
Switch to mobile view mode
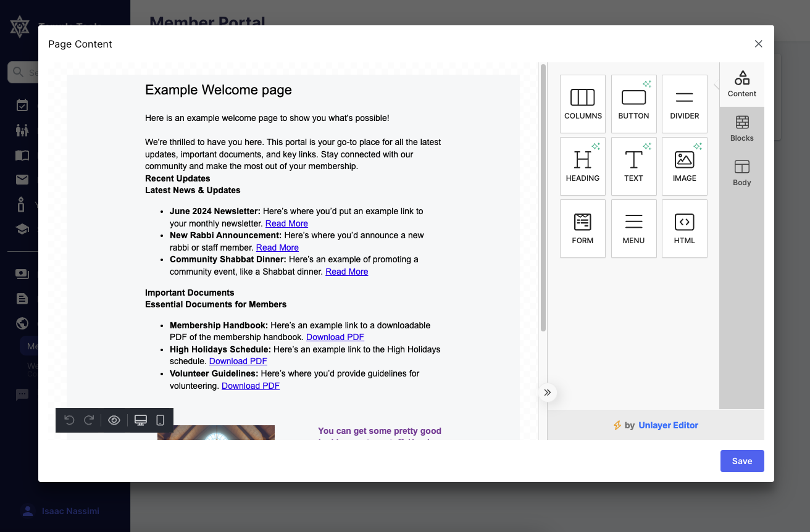[x=161, y=420]
